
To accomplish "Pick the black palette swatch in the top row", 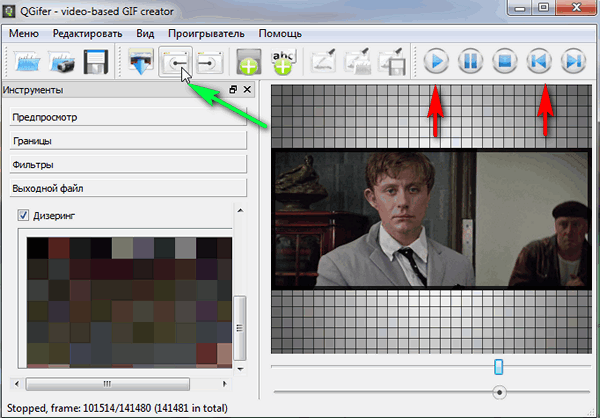I will (38, 248).
